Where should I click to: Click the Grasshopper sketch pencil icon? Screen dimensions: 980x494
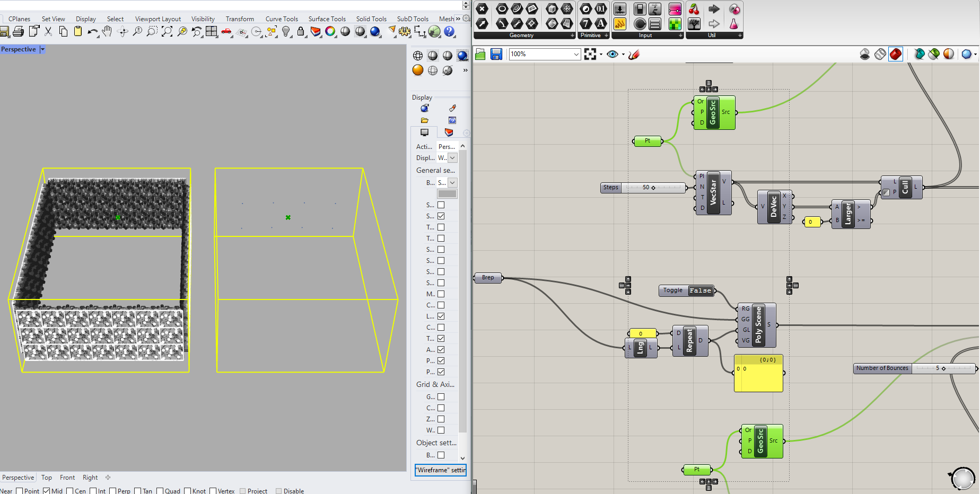[x=634, y=54]
